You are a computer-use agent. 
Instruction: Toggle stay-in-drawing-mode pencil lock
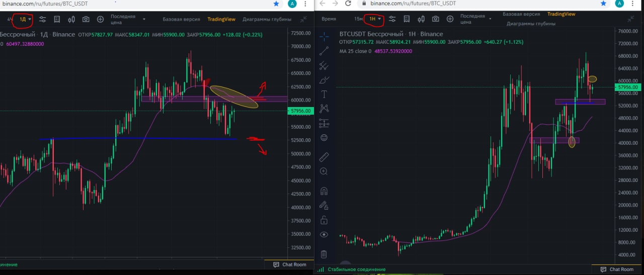[324, 205]
